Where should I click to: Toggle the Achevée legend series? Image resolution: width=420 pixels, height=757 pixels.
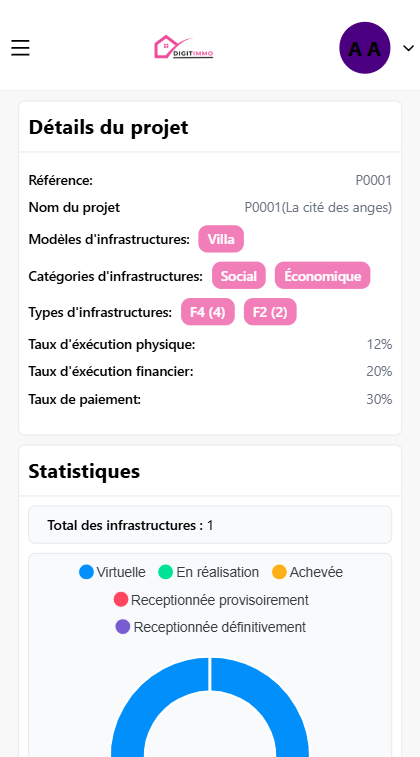308,572
